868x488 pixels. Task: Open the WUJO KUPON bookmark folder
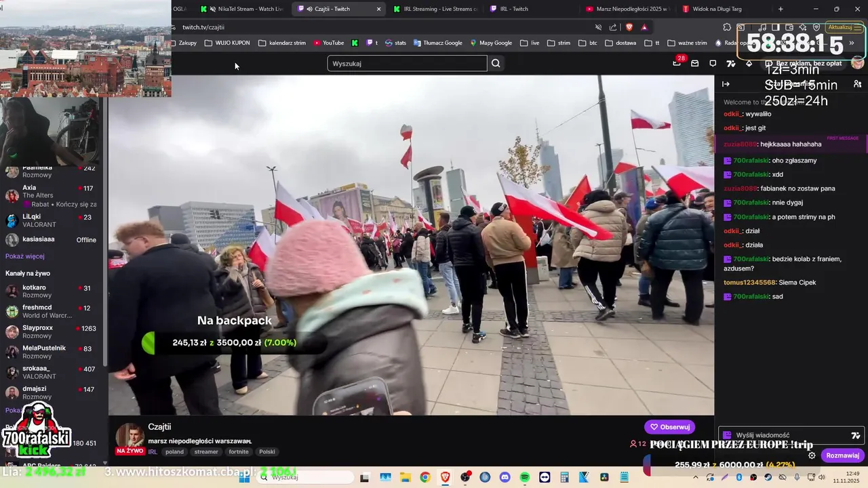[x=228, y=43]
